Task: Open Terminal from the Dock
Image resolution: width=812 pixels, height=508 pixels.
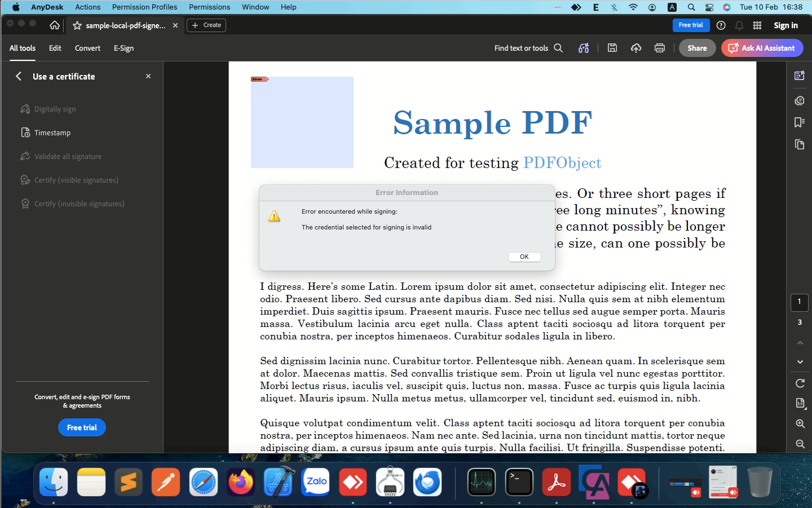Action: (x=519, y=482)
